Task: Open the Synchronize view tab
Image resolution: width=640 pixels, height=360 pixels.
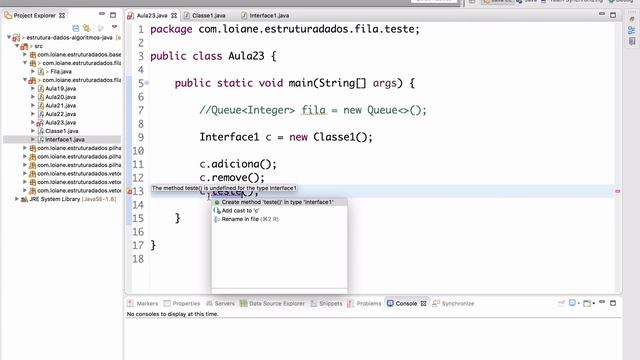Action: (x=453, y=304)
